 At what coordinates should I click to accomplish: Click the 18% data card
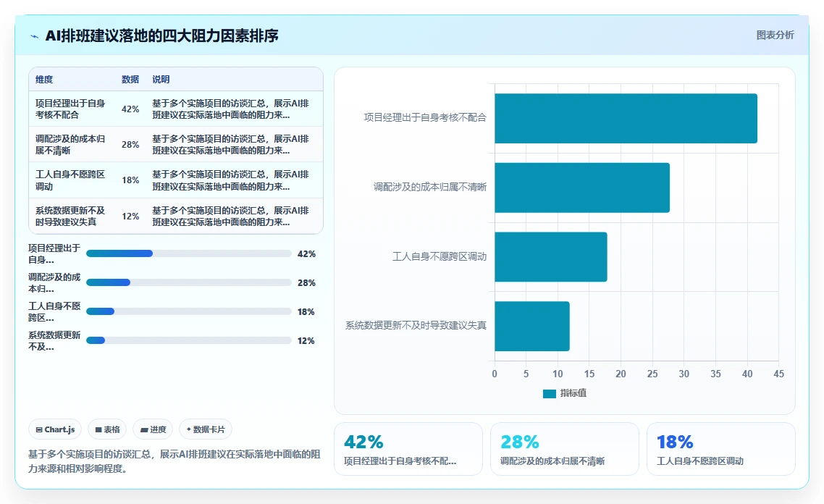(721, 449)
